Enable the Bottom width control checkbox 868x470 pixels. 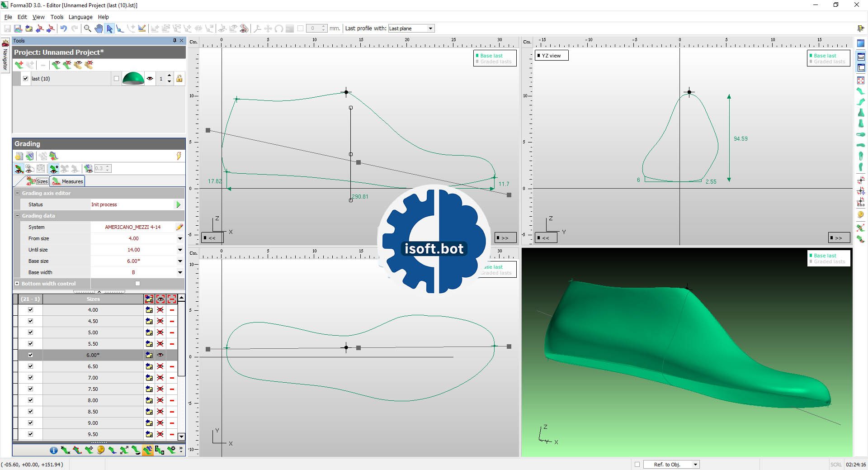(138, 284)
